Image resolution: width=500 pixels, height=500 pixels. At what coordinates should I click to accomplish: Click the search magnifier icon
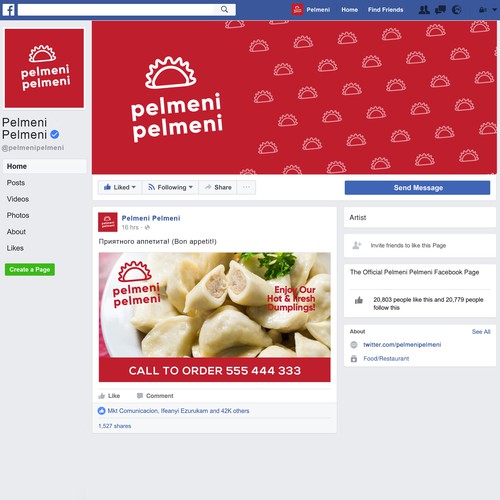point(224,9)
